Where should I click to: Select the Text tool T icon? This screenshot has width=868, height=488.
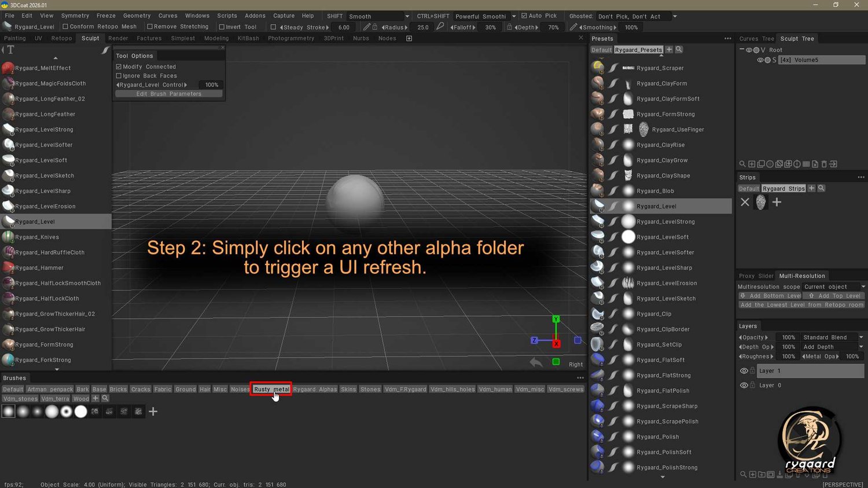[x=10, y=50]
